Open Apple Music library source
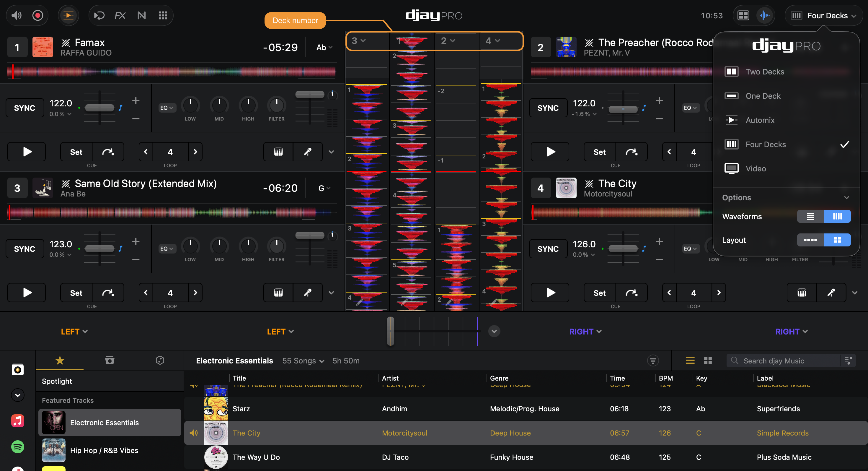This screenshot has width=868, height=471. click(17, 421)
